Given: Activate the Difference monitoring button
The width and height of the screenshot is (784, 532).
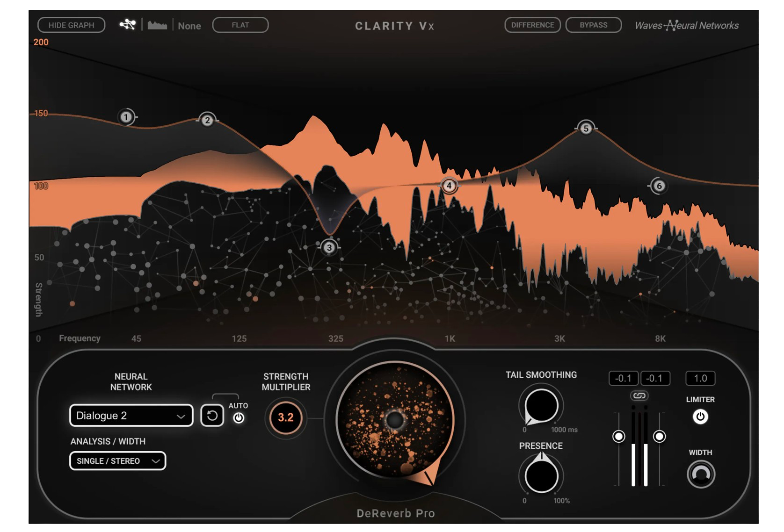Looking at the screenshot, I should tap(532, 25).
